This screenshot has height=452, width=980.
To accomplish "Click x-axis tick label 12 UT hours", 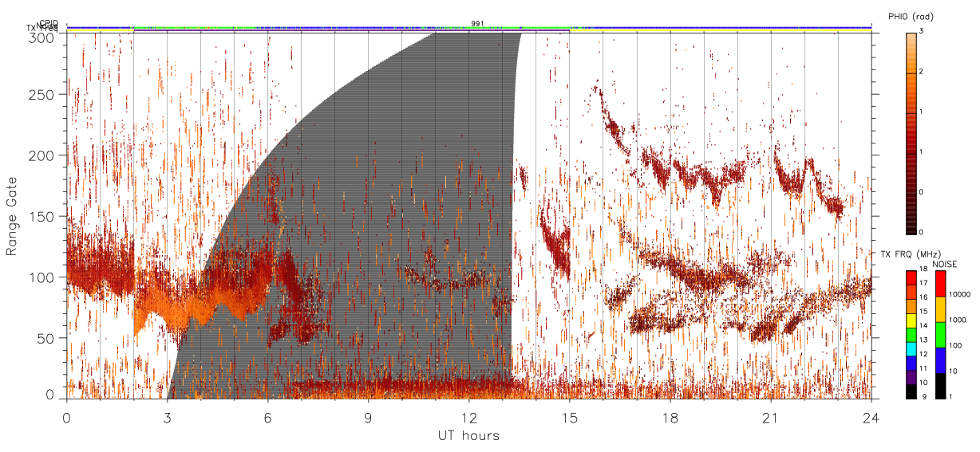I will pyautogui.click(x=469, y=418).
